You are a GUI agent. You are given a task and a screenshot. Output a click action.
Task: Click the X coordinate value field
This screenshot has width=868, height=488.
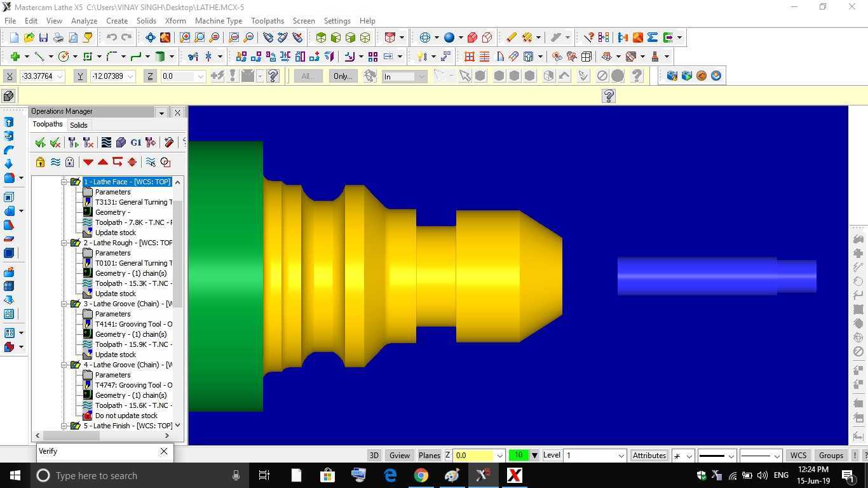point(38,76)
